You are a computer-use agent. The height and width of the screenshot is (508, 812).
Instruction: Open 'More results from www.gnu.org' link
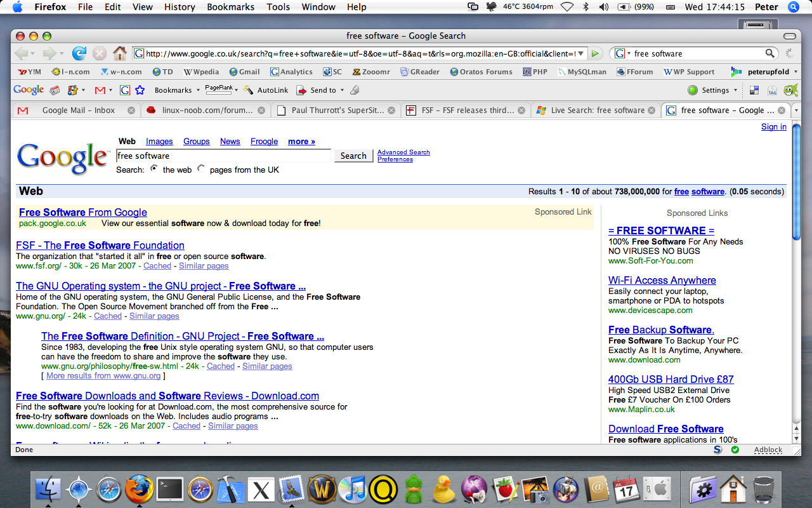point(103,376)
